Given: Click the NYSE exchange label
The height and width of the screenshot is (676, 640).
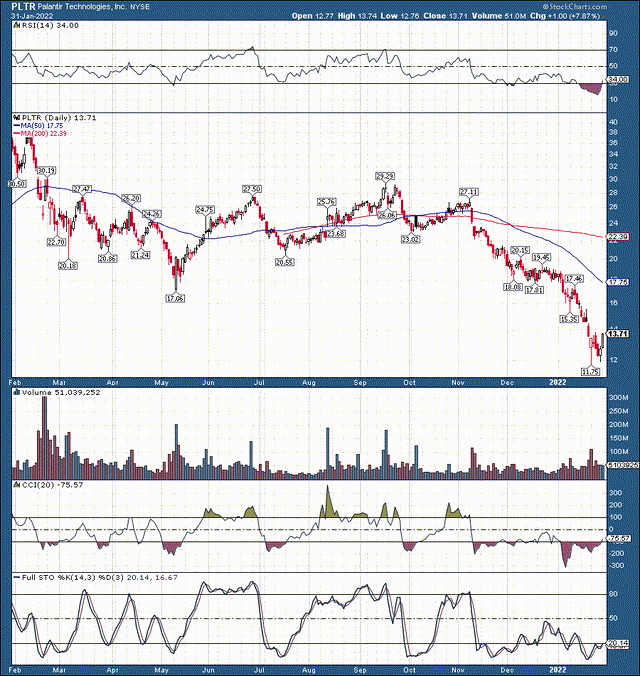Looking at the screenshot, I should [140, 7].
